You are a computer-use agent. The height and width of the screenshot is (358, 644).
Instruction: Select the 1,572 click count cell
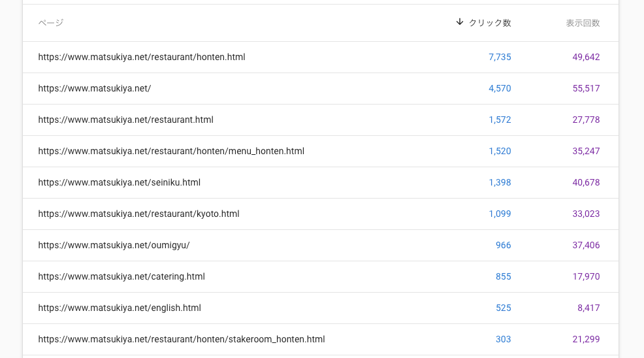(500, 120)
